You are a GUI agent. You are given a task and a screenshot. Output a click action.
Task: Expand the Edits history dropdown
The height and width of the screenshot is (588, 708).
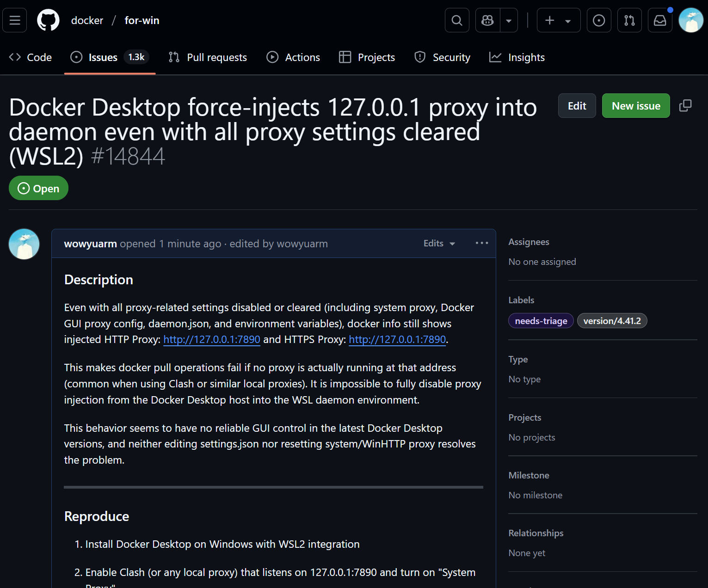[x=439, y=244]
